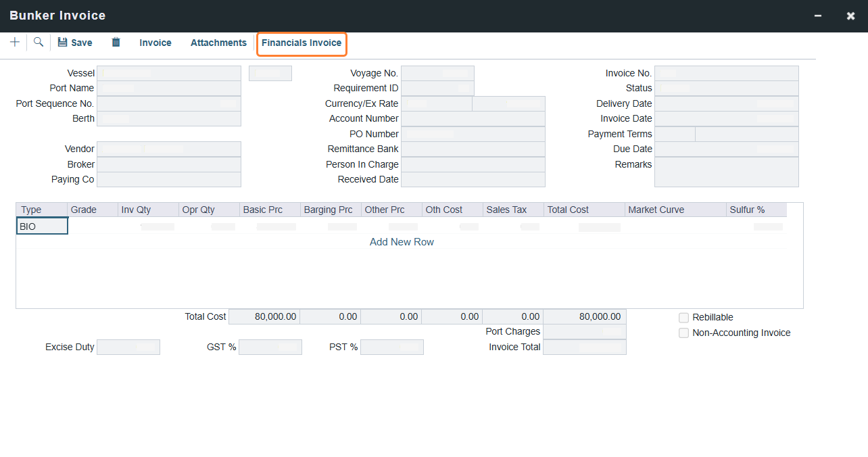
Task: Click the delete trash icon
Action: point(116,42)
